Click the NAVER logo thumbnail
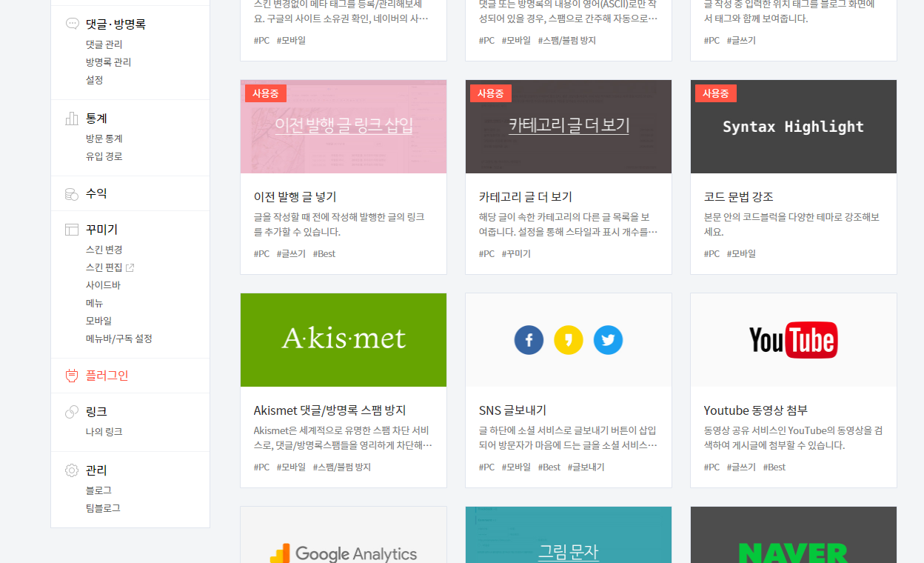The height and width of the screenshot is (563, 924). click(x=794, y=535)
